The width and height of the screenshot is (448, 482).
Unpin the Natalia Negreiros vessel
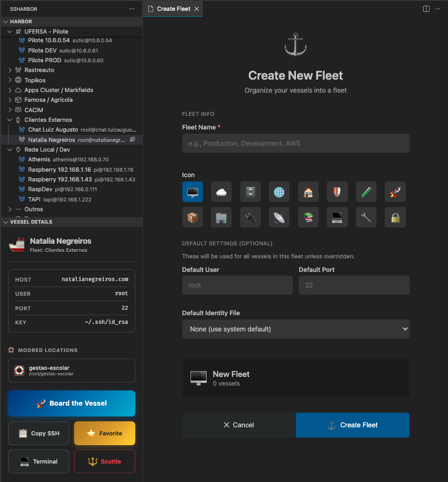131,140
